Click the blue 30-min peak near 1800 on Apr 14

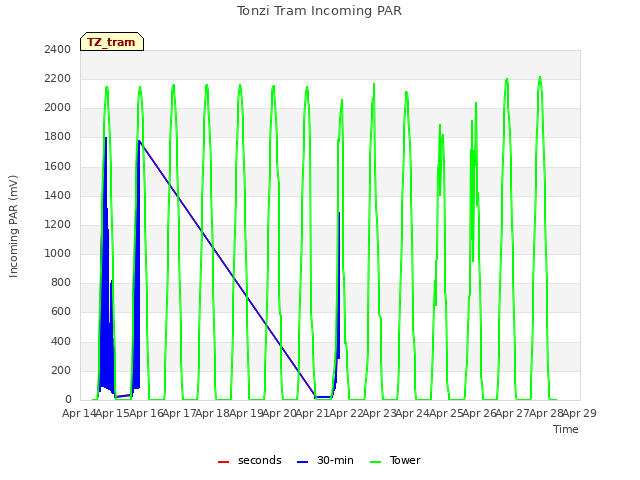[x=106, y=139]
